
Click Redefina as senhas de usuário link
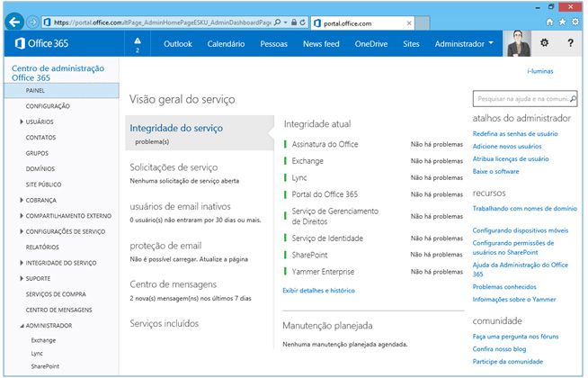coord(515,134)
